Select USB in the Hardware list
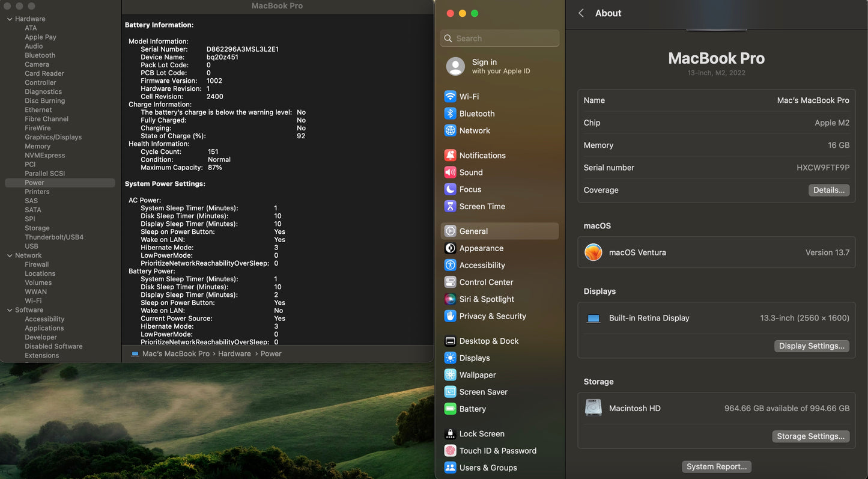Screen dimensions: 868x479 (x=31, y=246)
